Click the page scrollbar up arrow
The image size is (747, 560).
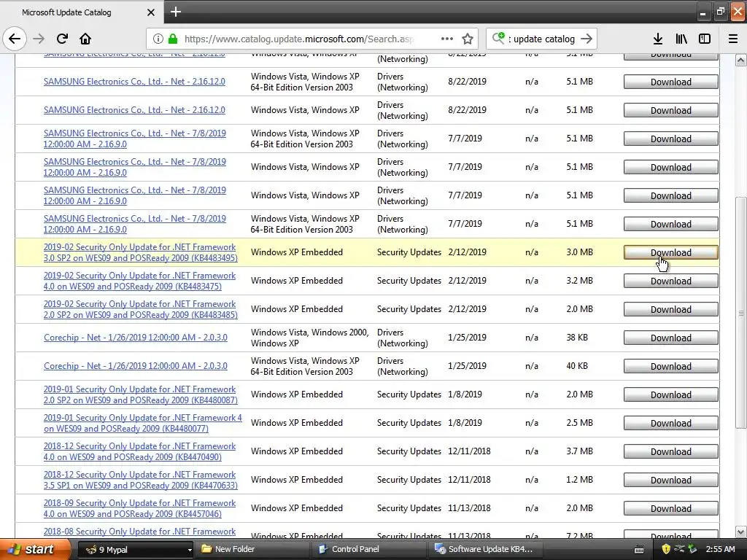click(x=740, y=60)
